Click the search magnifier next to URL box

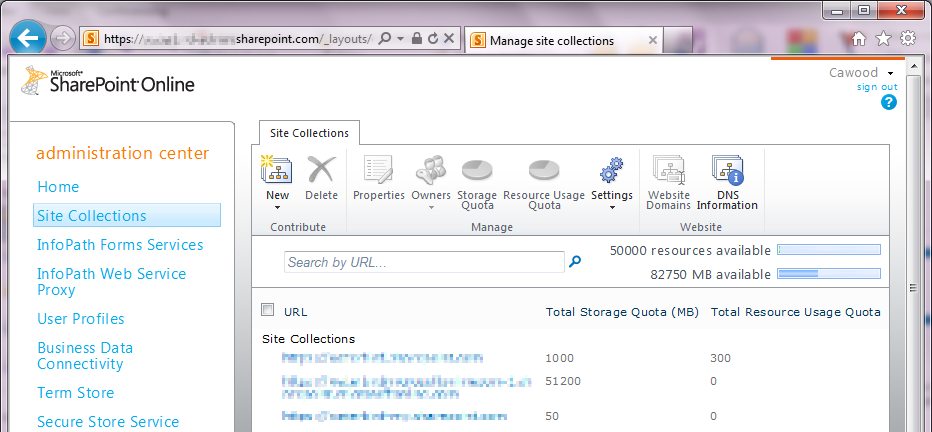click(575, 261)
